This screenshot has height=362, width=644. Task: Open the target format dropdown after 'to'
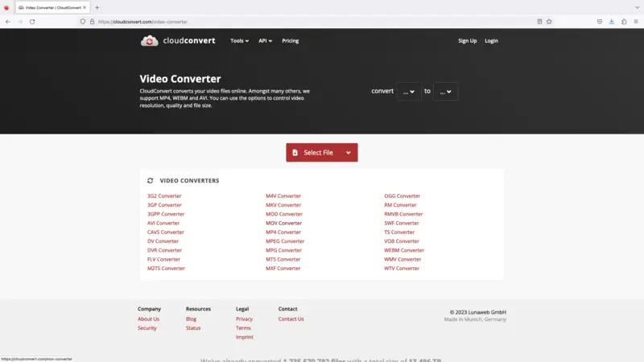point(445,92)
